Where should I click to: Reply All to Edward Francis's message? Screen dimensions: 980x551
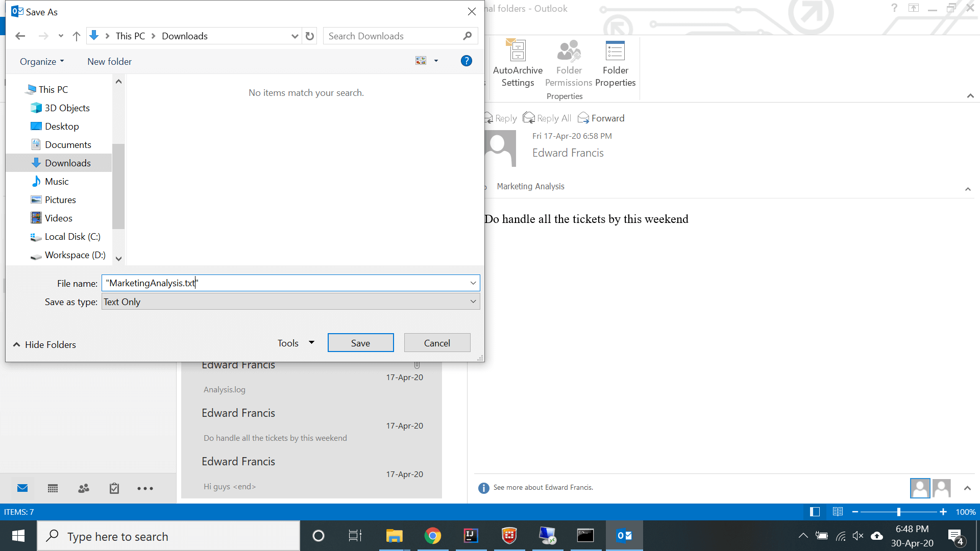pyautogui.click(x=547, y=118)
